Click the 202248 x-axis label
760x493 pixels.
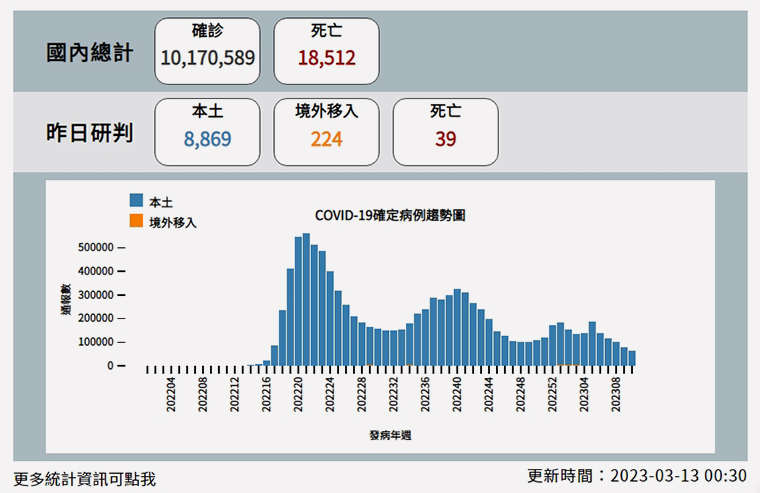pyautogui.click(x=521, y=395)
